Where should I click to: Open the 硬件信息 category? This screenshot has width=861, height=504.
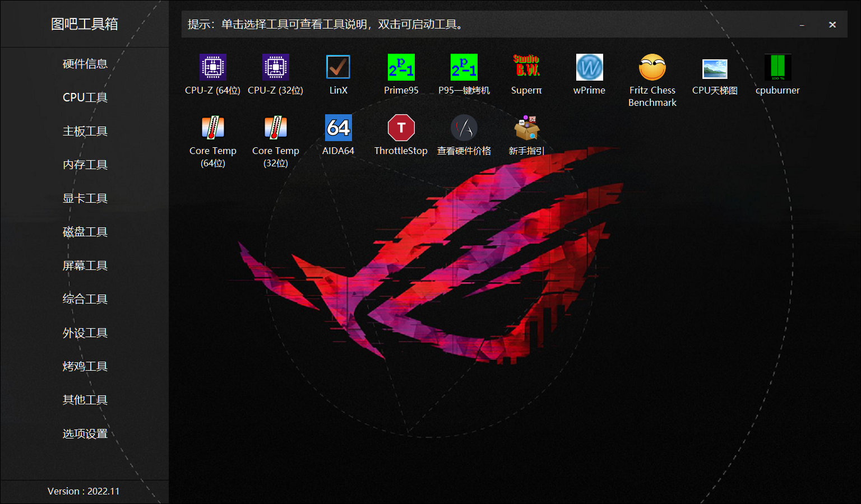pyautogui.click(x=85, y=64)
